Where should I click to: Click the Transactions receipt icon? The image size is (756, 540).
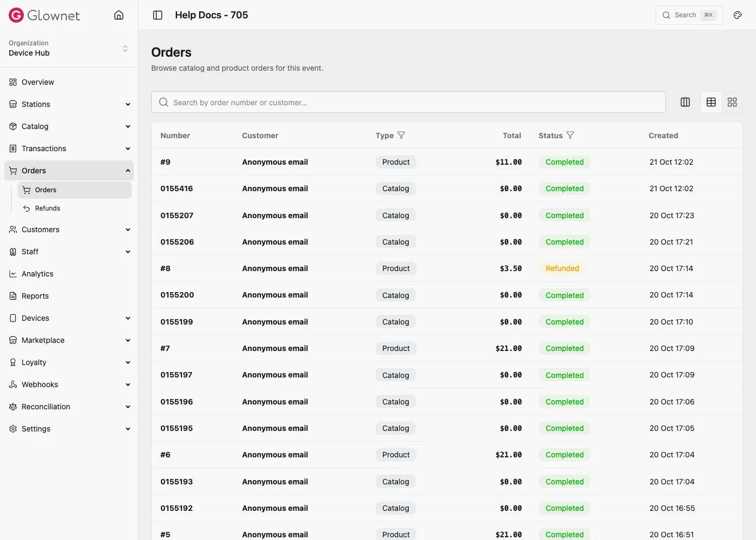coord(13,148)
